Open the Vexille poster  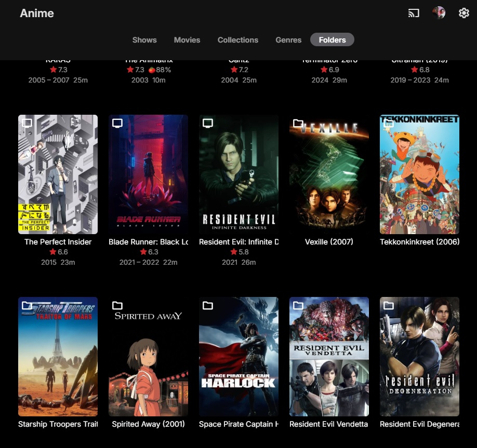(329, 174)
